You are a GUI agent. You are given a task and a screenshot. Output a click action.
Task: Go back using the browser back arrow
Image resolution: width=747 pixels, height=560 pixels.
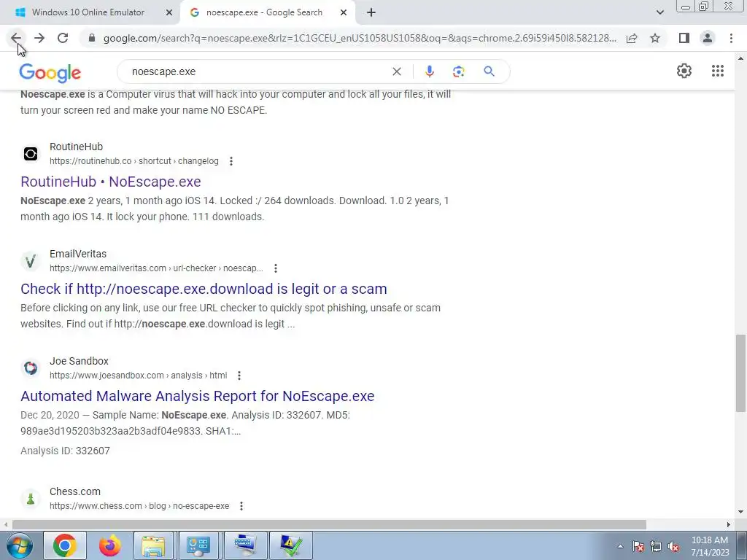16,38
